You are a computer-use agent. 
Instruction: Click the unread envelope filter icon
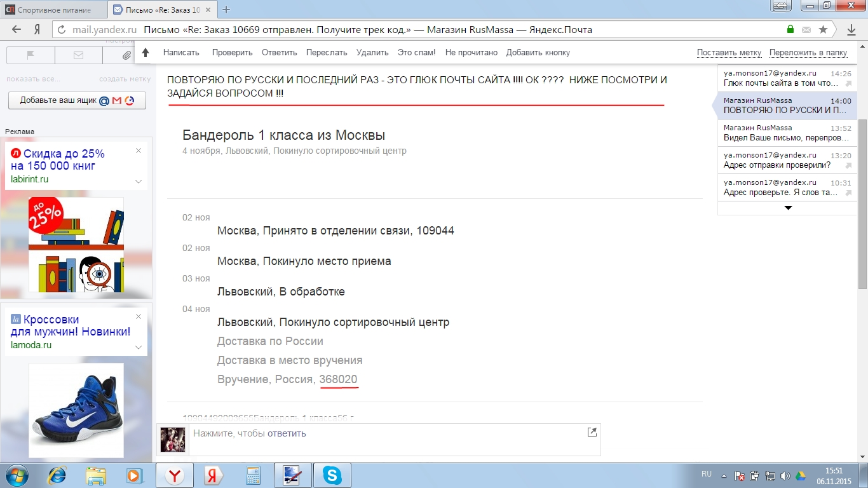[x=78, y=55]
